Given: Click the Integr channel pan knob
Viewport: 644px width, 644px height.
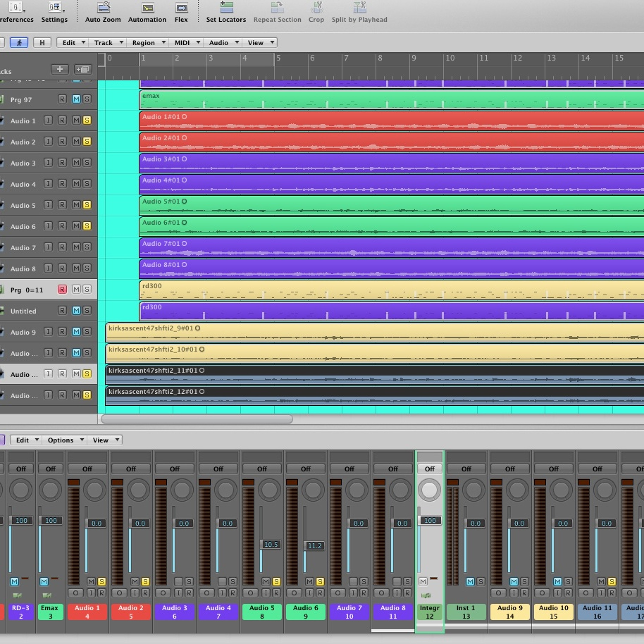Looking at the screenshot, I should [x=429, y=490].
